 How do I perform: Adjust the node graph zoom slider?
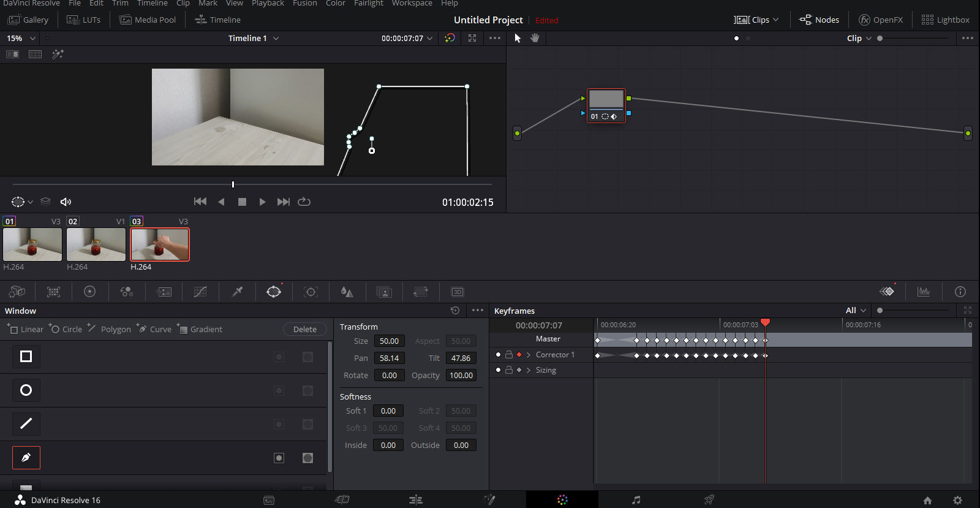coord(880,38)
